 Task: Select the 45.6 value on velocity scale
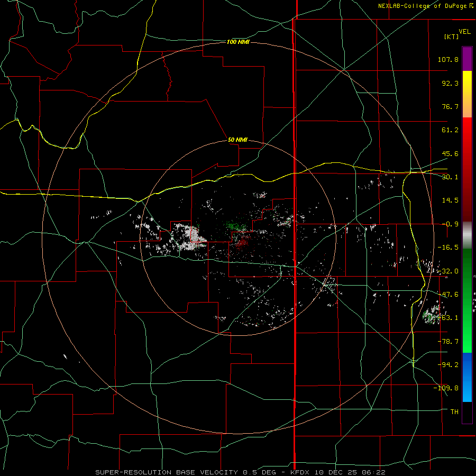point(450,153)
